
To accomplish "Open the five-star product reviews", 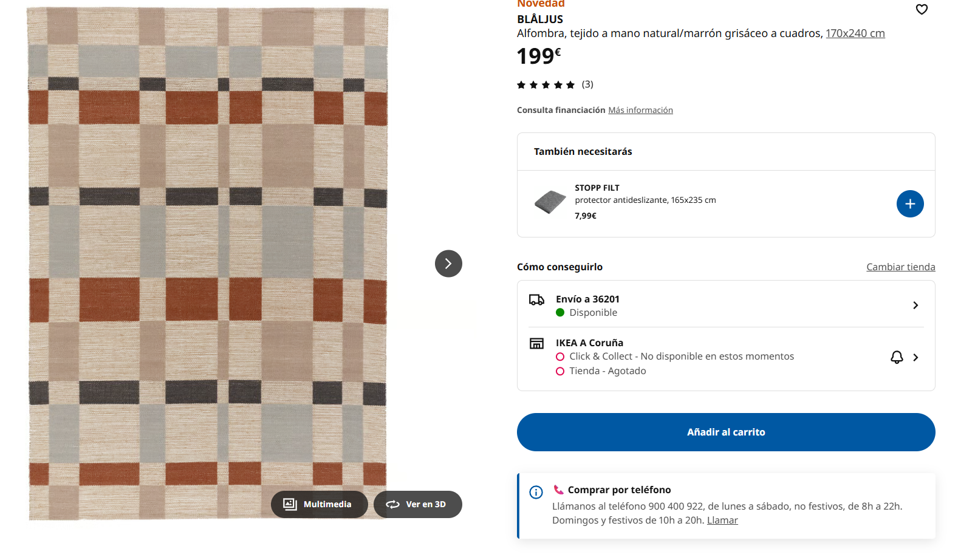I will 546,85.
